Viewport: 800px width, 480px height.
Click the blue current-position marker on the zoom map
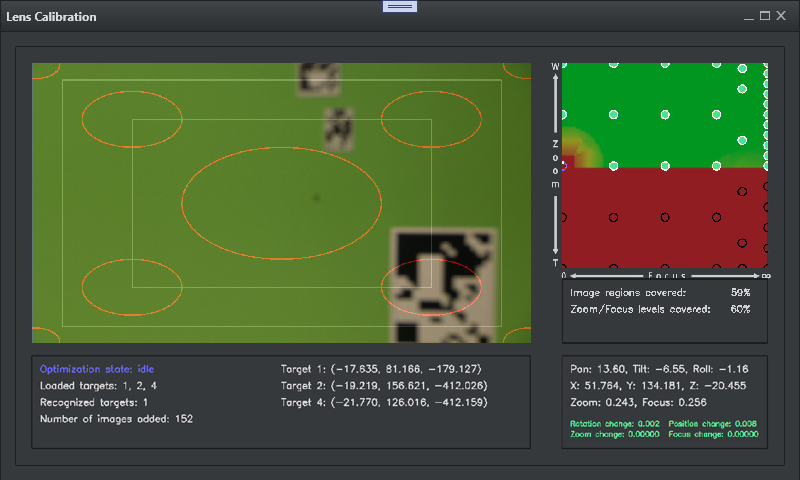coord(563,166)
